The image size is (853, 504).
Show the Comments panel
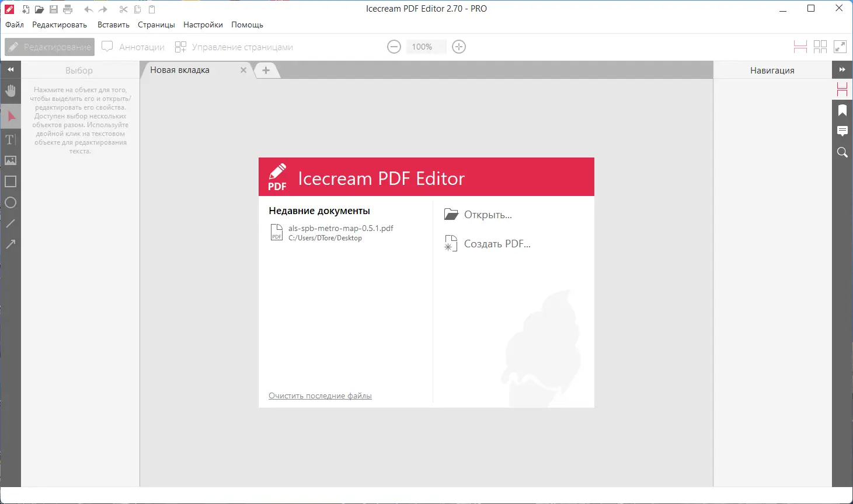[842, 131]
